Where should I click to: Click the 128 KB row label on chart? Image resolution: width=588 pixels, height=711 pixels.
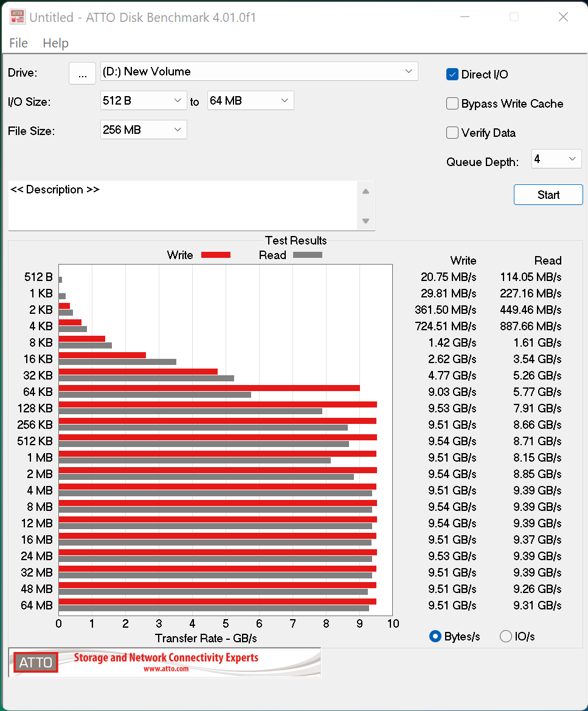tap(35, 409)
